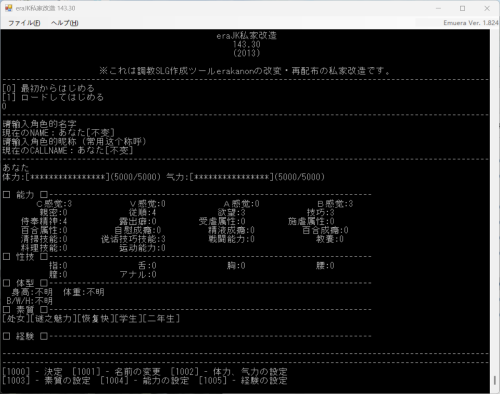
Task: Click the 技巧:3 stat
Action: point(320,212)
